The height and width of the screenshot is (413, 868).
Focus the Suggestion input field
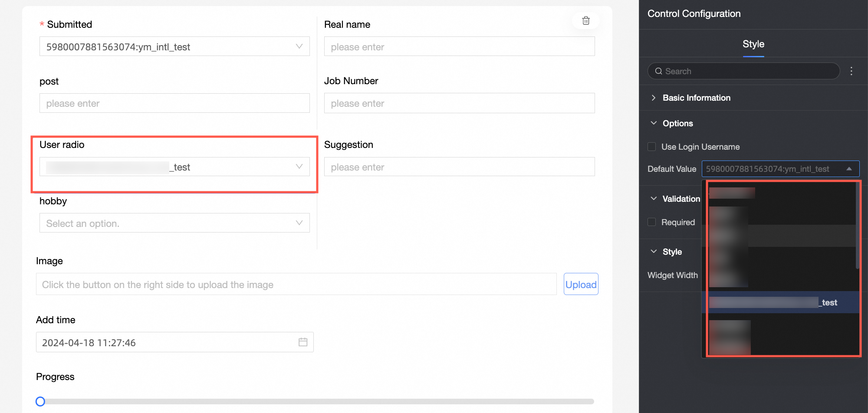point(459,167)
